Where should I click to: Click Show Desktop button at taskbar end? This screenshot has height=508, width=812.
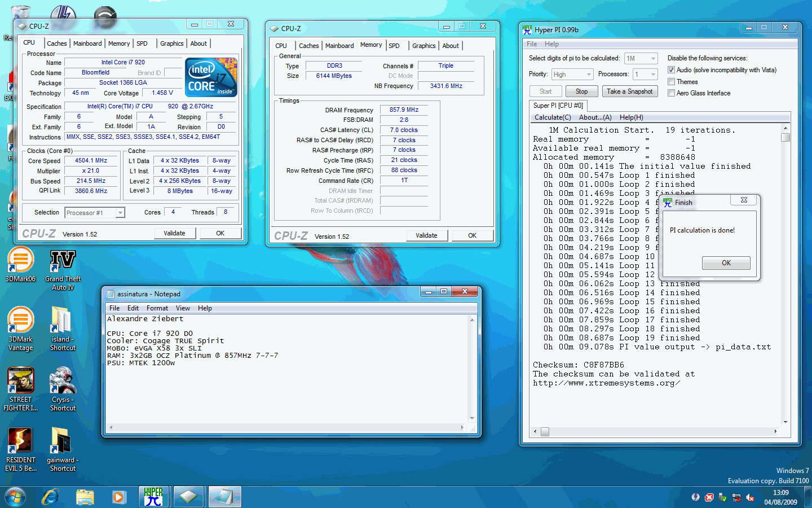tap(808, 497)
